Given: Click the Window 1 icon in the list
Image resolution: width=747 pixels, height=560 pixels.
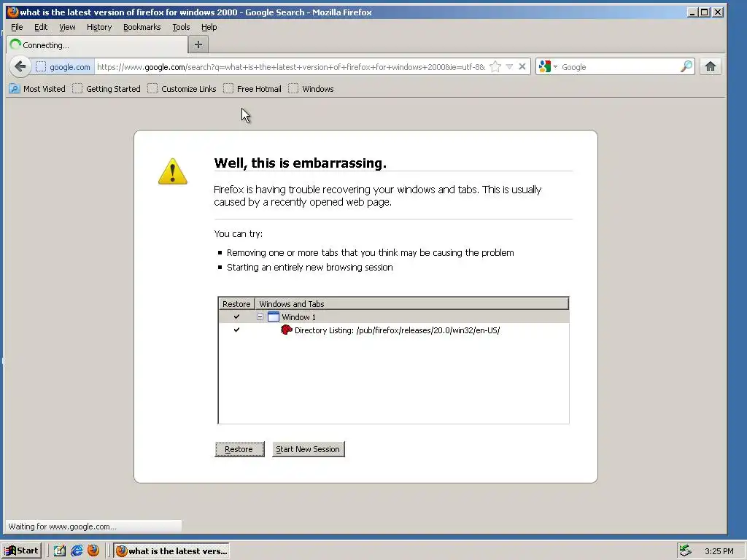Looking at the screenshot, I should click(x=274, y=316).
